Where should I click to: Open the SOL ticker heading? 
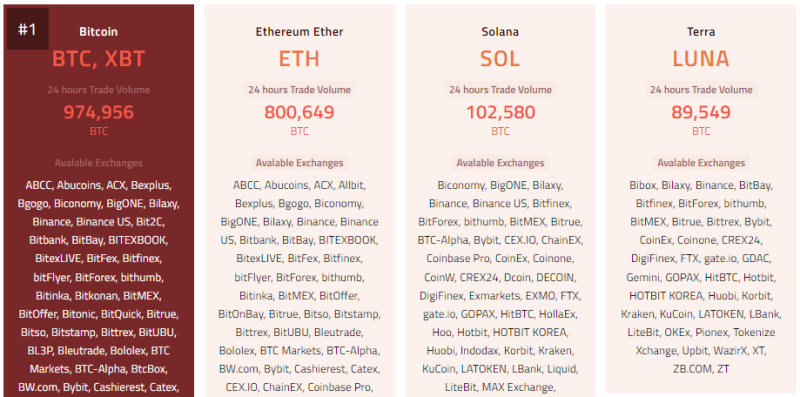[500, 59]
